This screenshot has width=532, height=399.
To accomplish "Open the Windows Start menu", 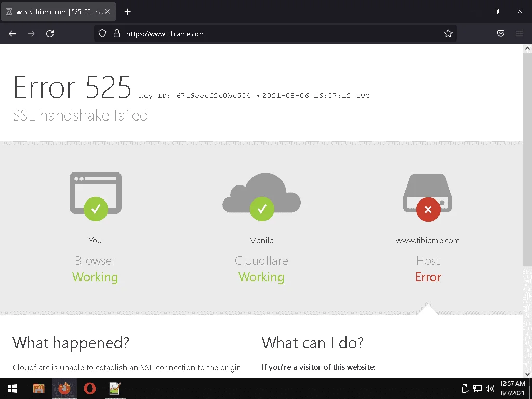I will click(12, 389).
